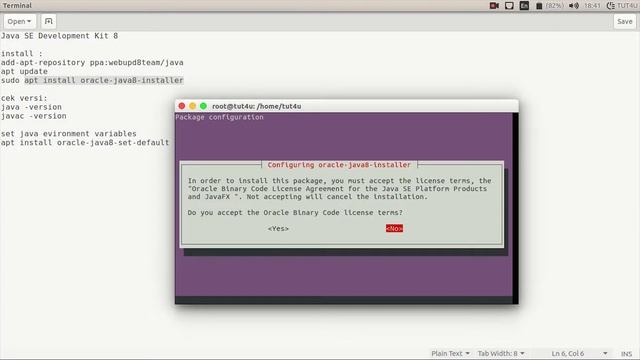Viewport: 640px width, 360px height.
Task: Click the 'set java evironment variables' line
Action: (x=69, y=133)
